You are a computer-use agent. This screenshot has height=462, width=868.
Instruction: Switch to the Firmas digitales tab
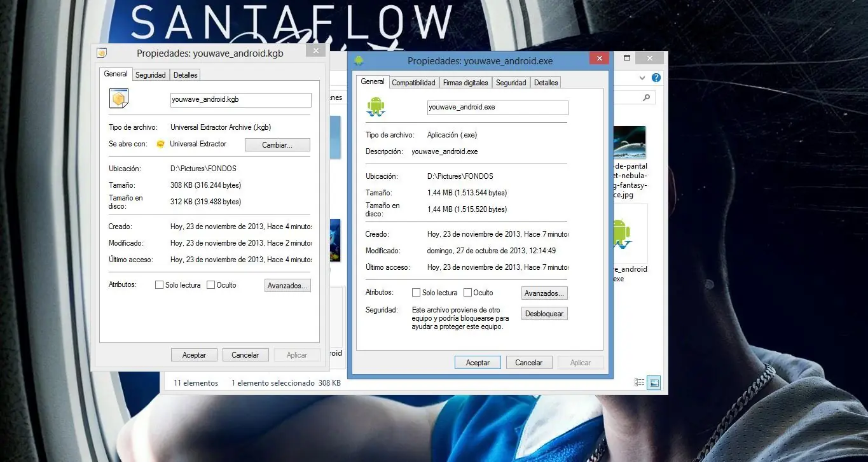click(x=465, y=83)
